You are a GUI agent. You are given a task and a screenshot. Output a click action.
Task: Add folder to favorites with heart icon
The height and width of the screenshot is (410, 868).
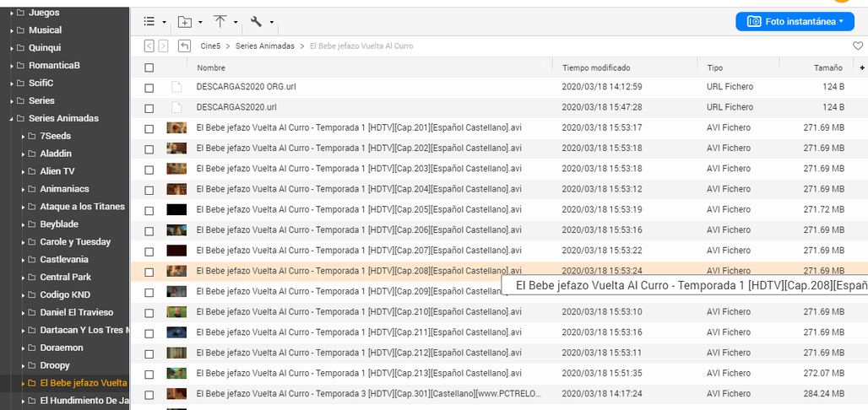point(858,46)
